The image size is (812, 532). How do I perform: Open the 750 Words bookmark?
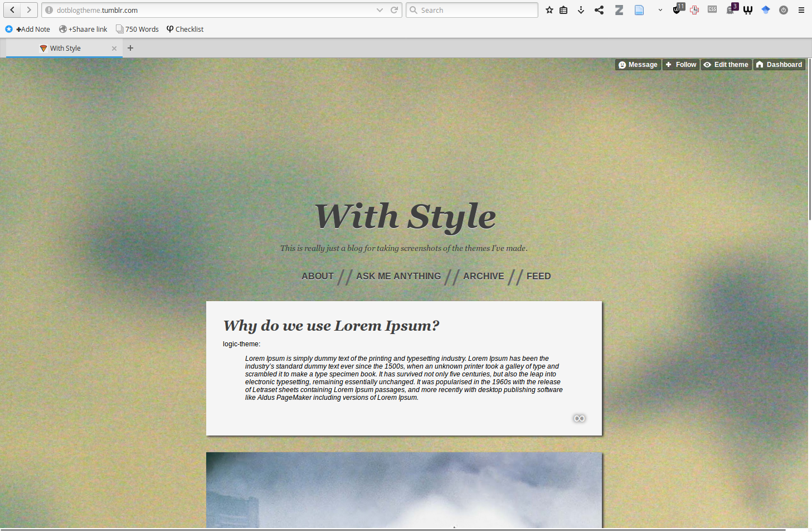(x=137, y=29)
